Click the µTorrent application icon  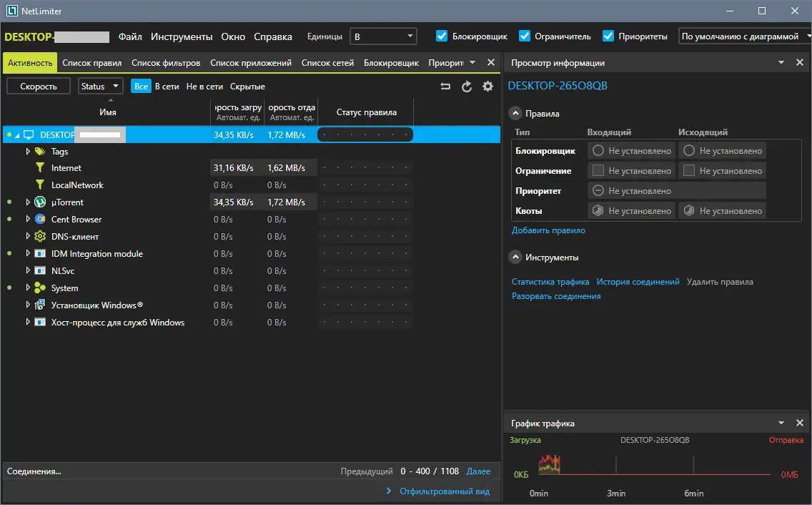pyautogui.click(x=40, y=202)
